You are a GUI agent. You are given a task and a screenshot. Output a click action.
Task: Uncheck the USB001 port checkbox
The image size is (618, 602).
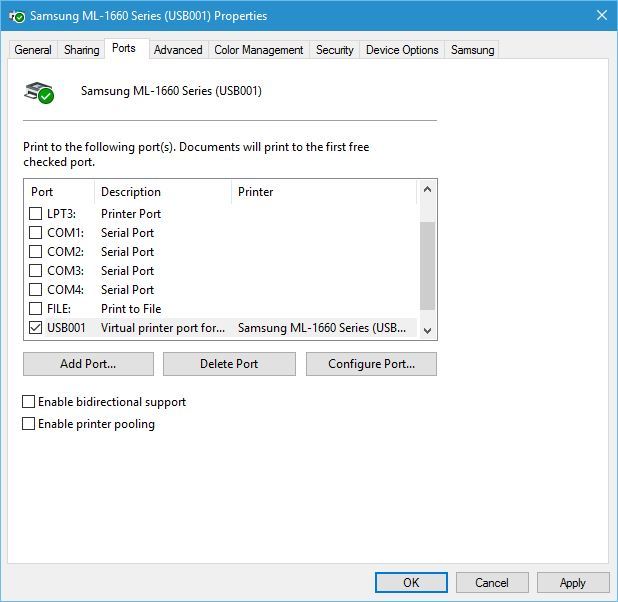coord(35,327)
